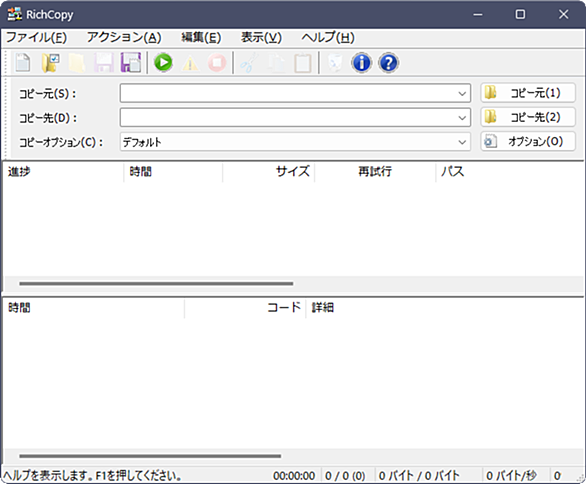586x484 pixels.
Task: Click the blue question mark help icon
Action: coord(389,62)
